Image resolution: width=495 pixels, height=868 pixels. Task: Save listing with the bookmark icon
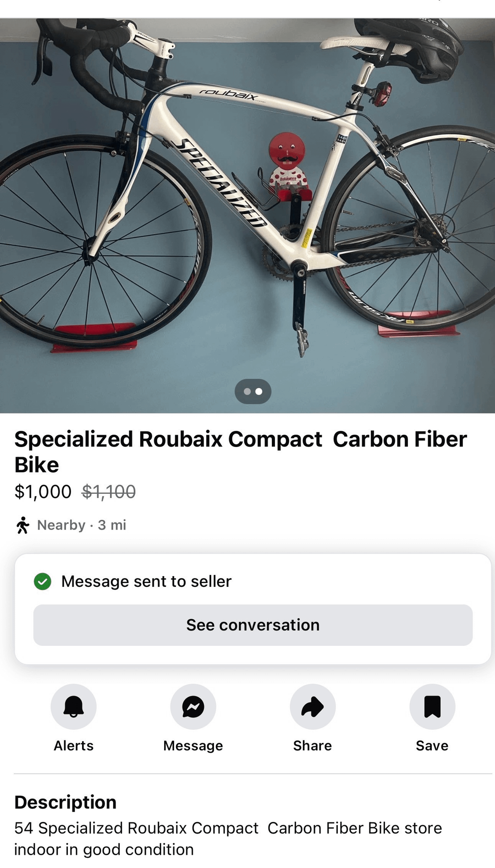pos(432,706)
